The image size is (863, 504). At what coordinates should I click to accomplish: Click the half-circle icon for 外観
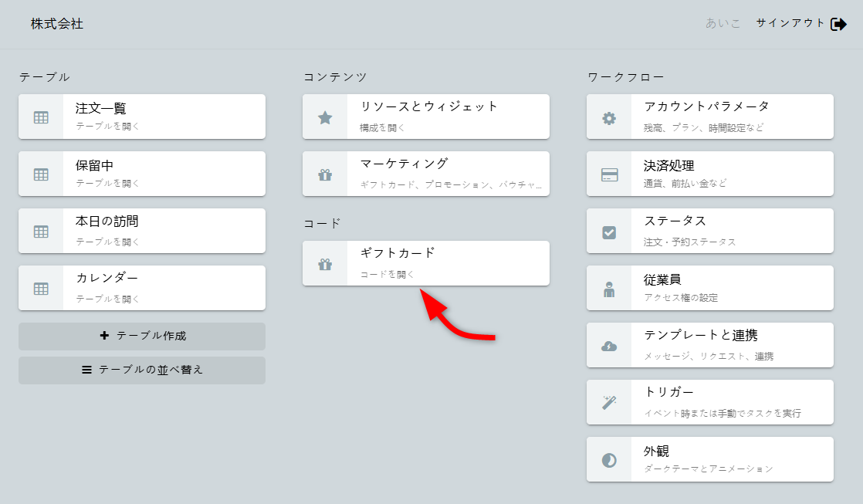609,460
